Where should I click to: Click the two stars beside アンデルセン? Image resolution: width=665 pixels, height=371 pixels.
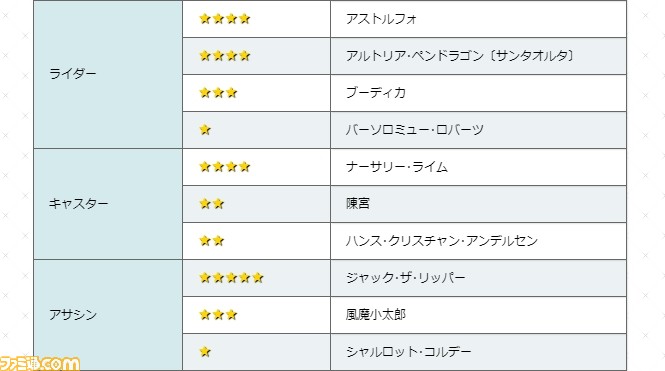212,241
